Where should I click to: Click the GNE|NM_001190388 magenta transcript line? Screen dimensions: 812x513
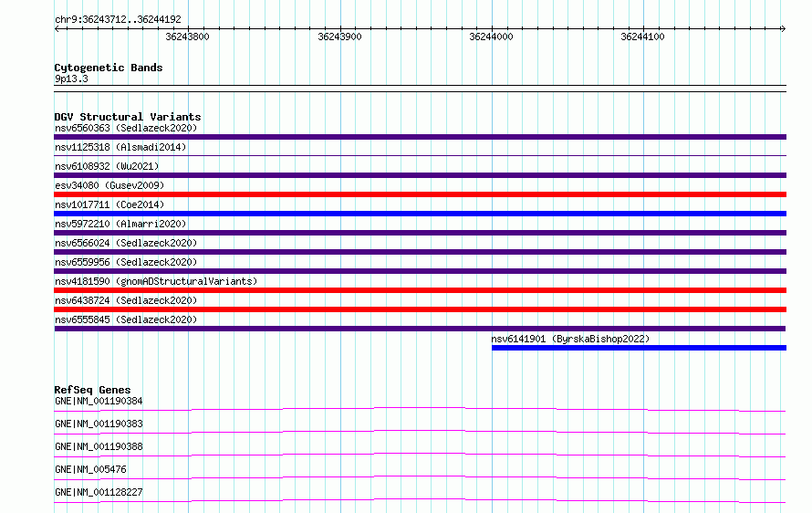click(420, 455)
